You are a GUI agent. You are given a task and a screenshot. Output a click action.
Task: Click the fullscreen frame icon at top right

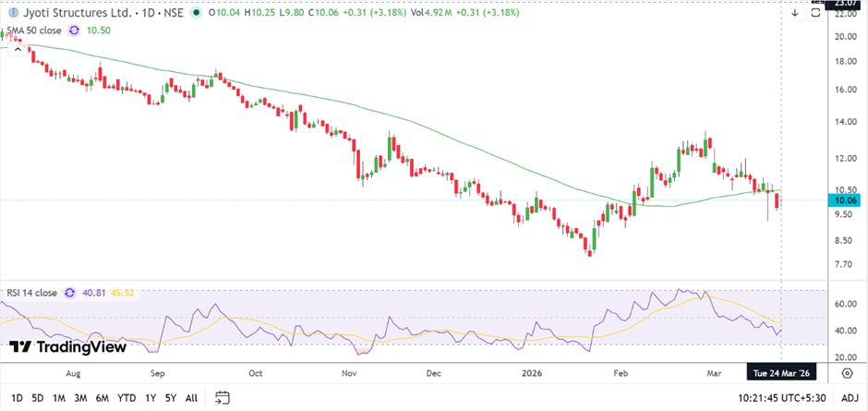pos(815,12)
